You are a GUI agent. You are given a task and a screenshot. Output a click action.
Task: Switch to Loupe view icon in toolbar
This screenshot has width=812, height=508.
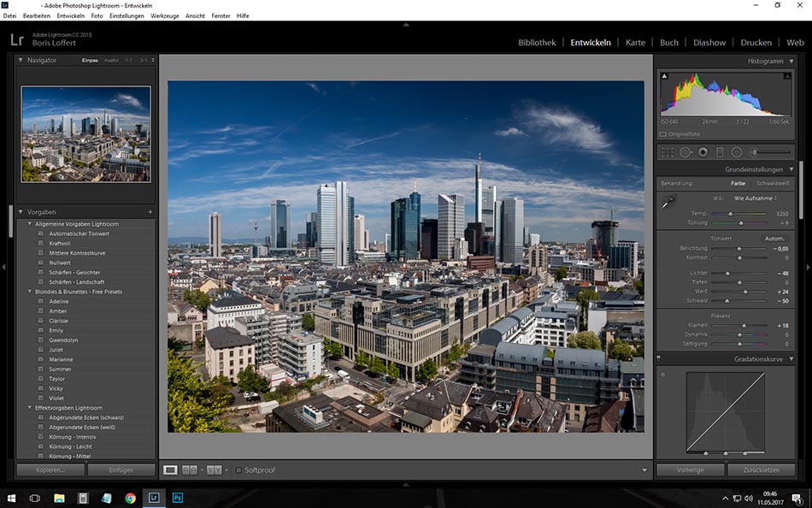(x=171, y=470)
